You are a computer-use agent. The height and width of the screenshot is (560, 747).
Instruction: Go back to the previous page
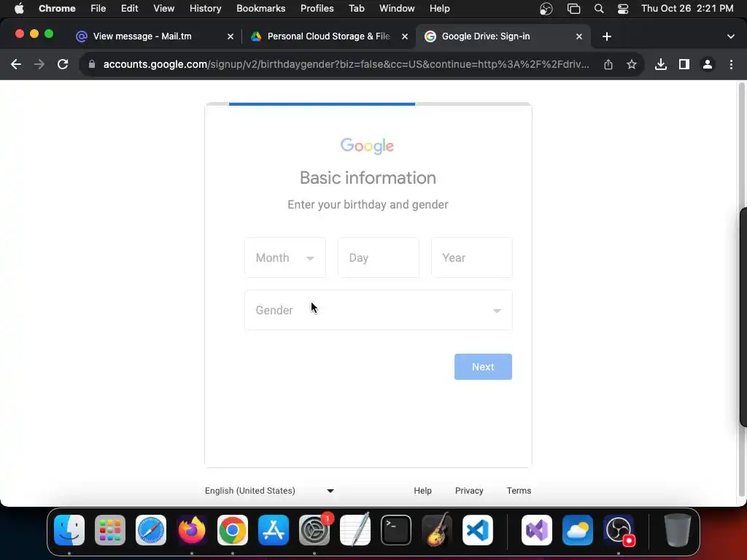coord(16,64)
